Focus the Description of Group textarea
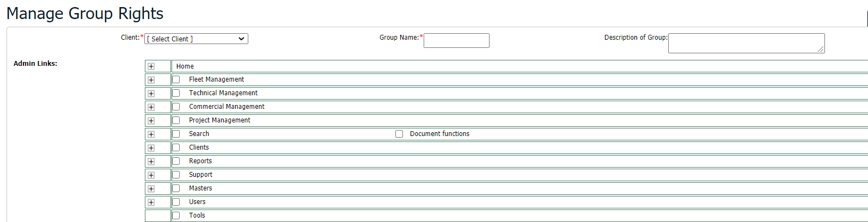This screenshot has width=868, height=222. point(745,43)
